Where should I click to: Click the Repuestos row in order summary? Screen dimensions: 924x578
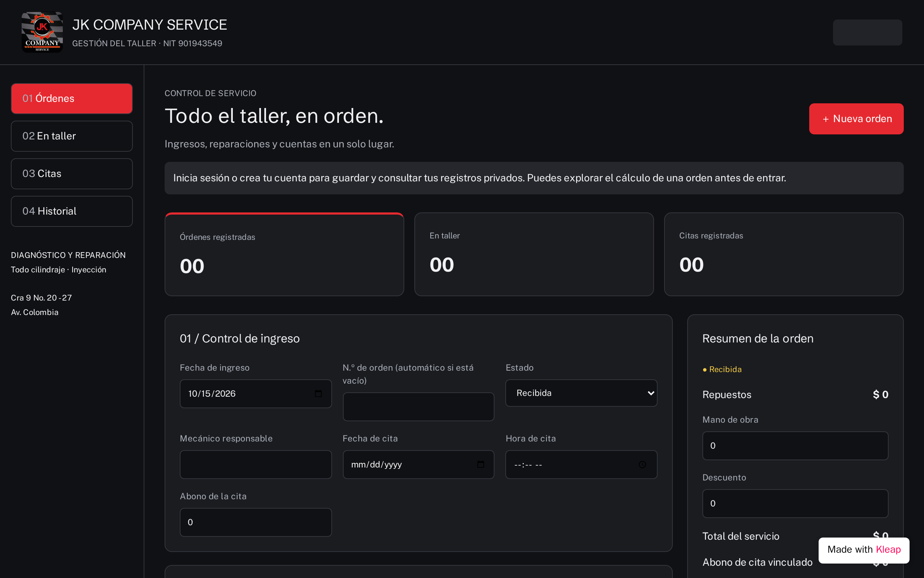(796, 394)
